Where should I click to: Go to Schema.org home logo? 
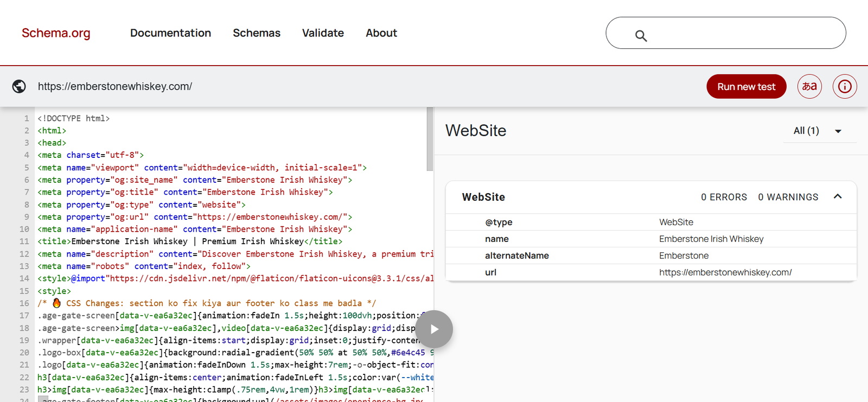pos(56,33)
